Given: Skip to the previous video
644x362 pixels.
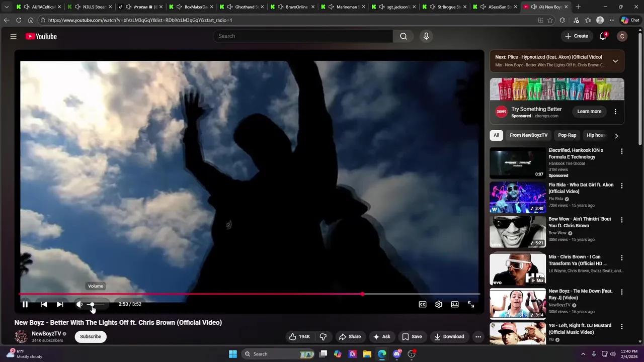Looking at the screenshot, I should coord(44,304).
